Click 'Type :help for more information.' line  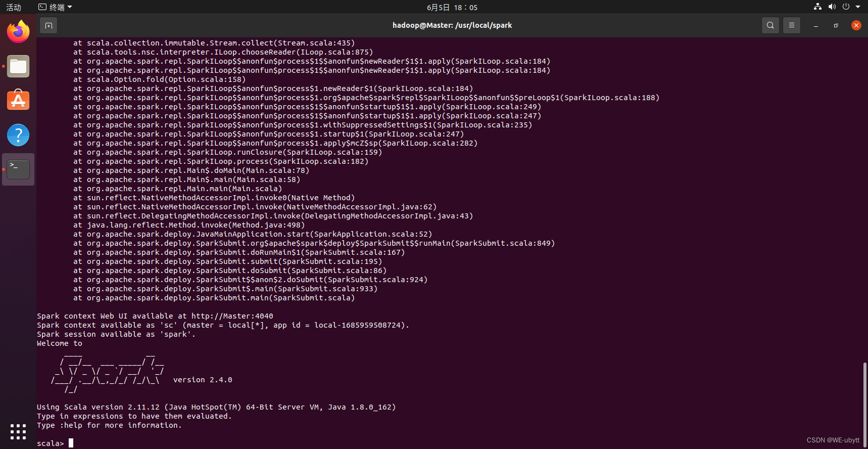109,425
